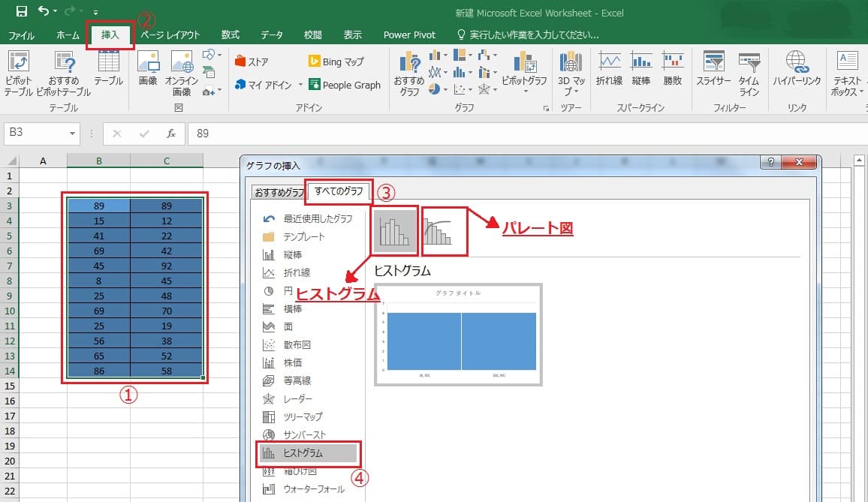Insert Line sparkline from ribbon

pos(609,74)
